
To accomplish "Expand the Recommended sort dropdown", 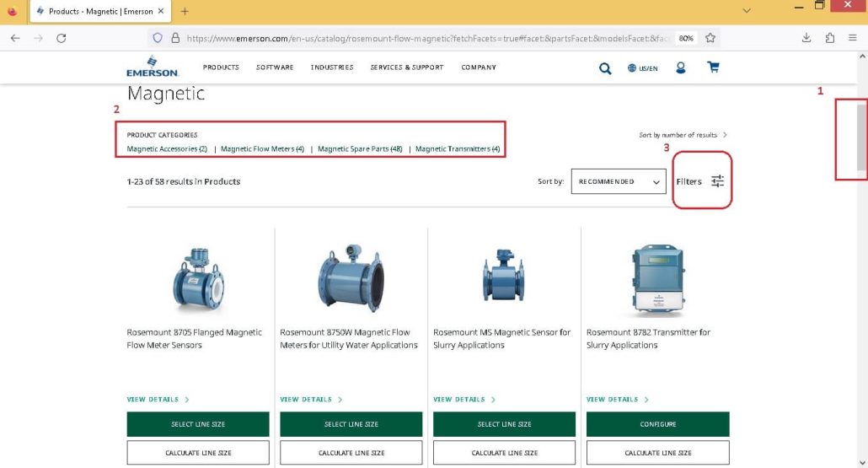I will [619, 181].
